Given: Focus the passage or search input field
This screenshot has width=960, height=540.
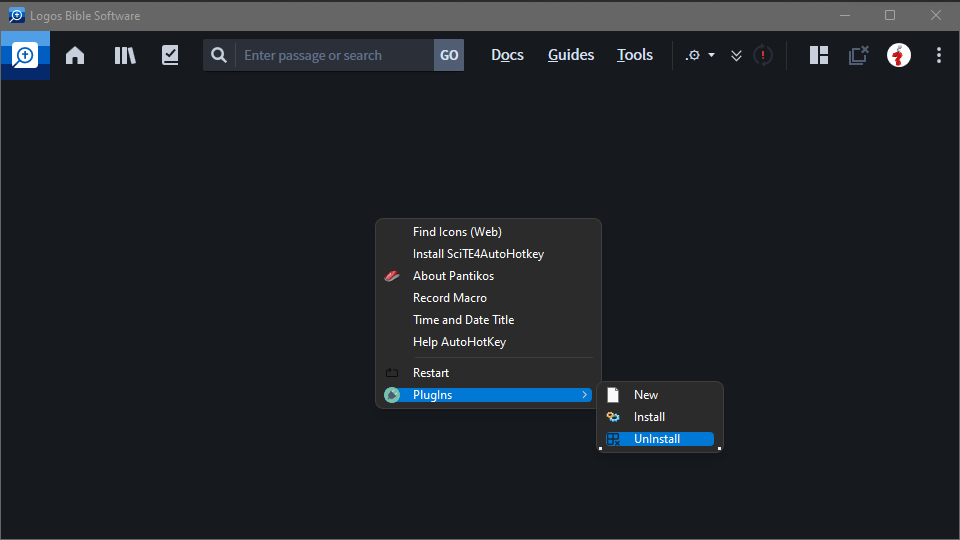Looking at the screenshot, I should pyautogui.click(x=335, y=55).
